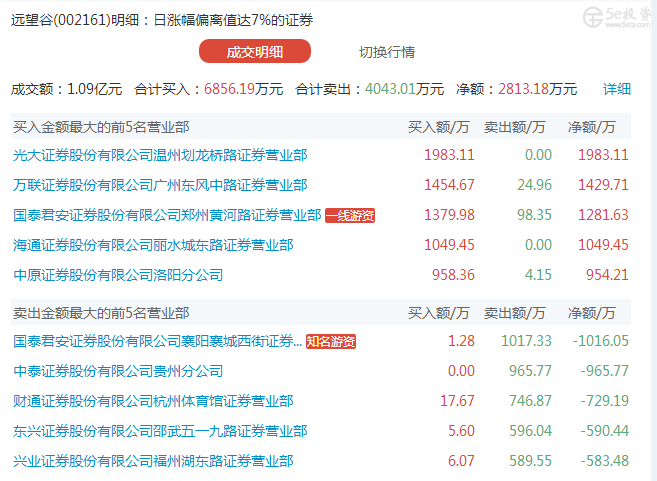This screenshot has height=481, width=657.
Task: Open 东兴证券邵武五一九路证券营业部 link
Action: click(x=160, y=431)
